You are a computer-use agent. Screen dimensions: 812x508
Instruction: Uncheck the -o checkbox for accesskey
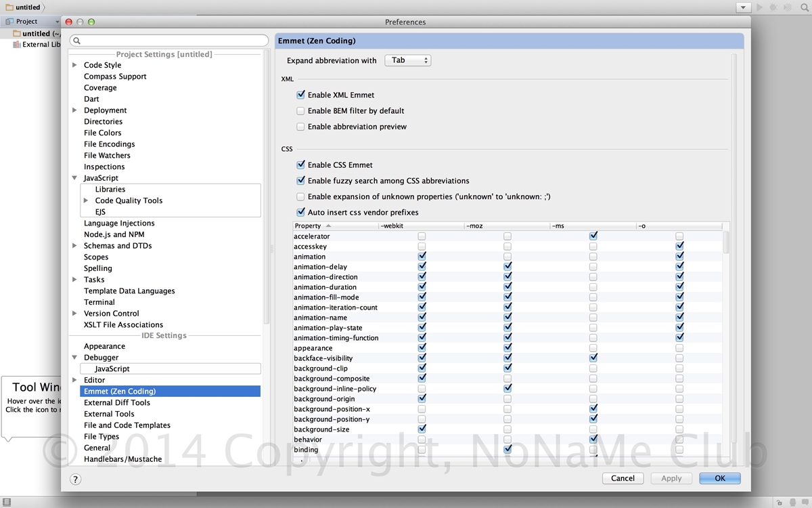(x=679, y=247)
